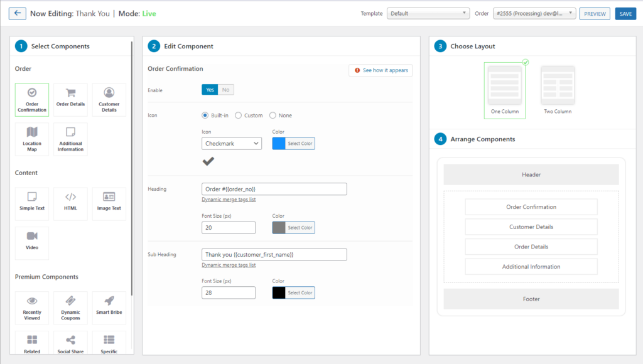The image size is (643, 364).
Task: Expand the Checkmark icon dropdown
Action: point(232,144)
